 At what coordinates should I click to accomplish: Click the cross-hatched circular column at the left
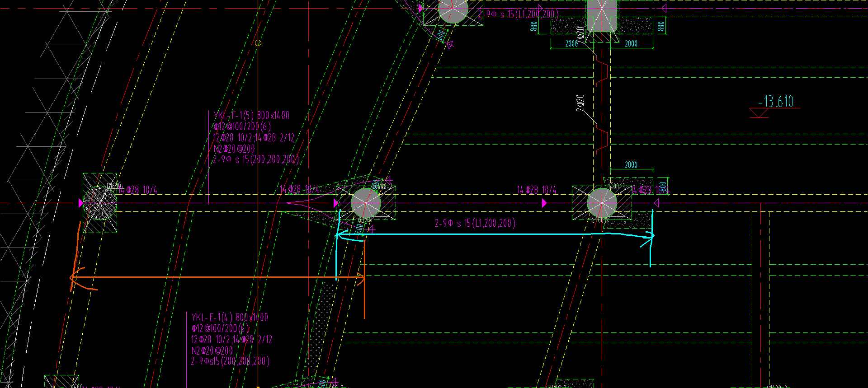100,203
